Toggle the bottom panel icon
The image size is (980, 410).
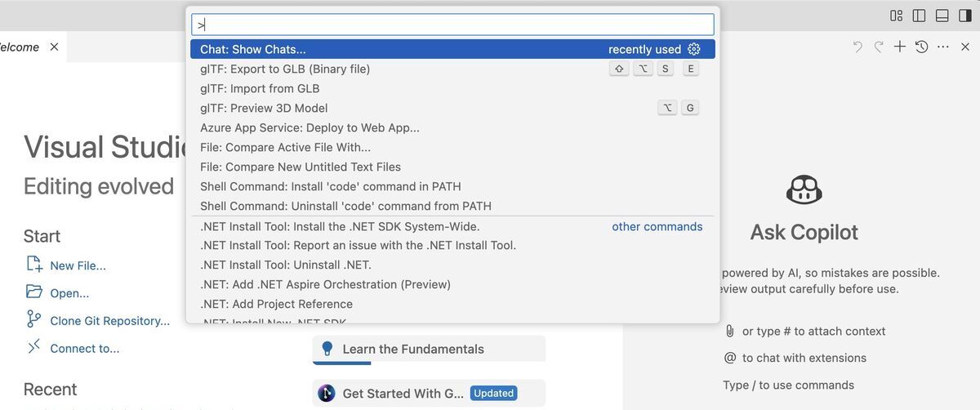tap(942, 16)
